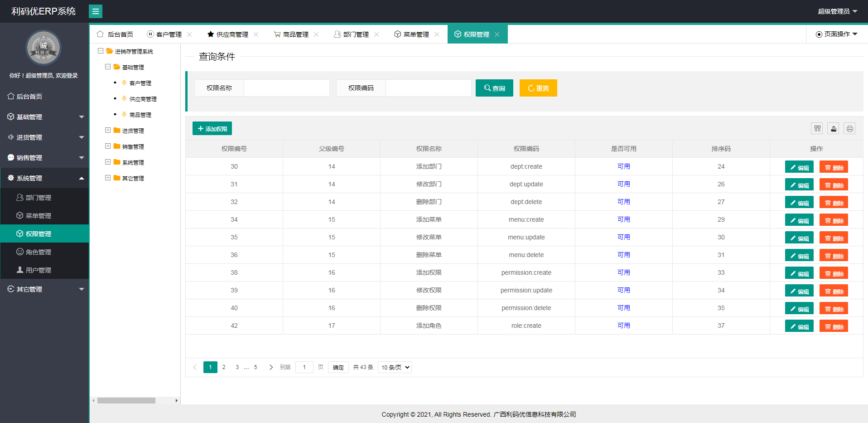Screen dimensions: 868x423
Task: Click the 重置 reset button
Action: point(538,88)
